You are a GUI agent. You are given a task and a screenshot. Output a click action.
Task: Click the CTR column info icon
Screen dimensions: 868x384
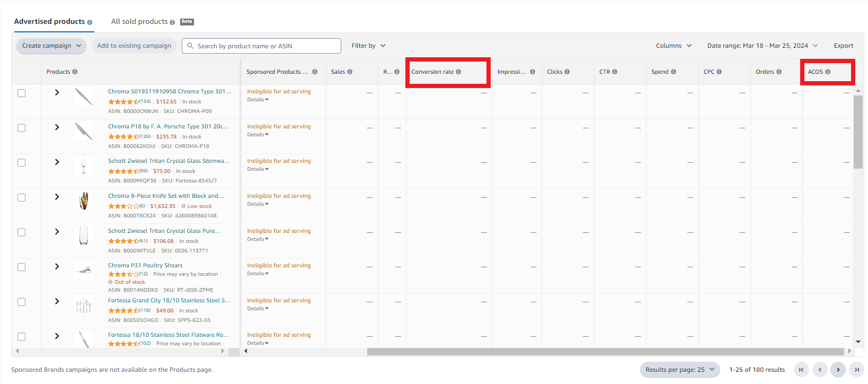click(615, 72)
